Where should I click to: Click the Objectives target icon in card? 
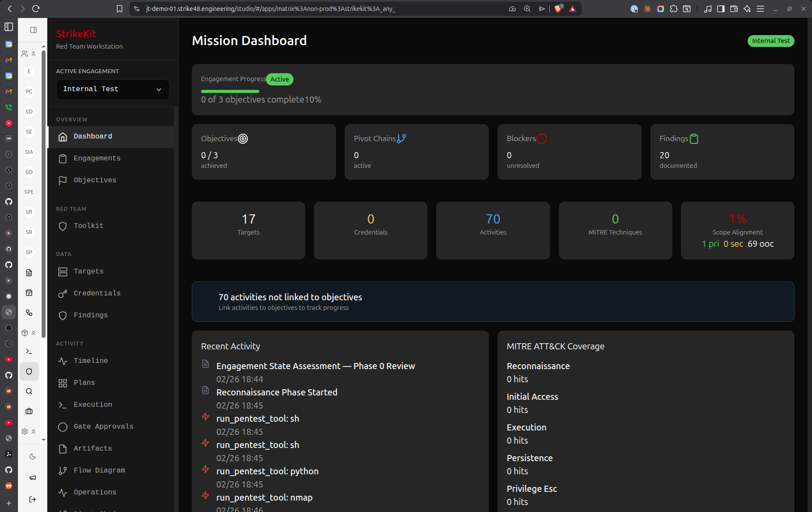243,139
